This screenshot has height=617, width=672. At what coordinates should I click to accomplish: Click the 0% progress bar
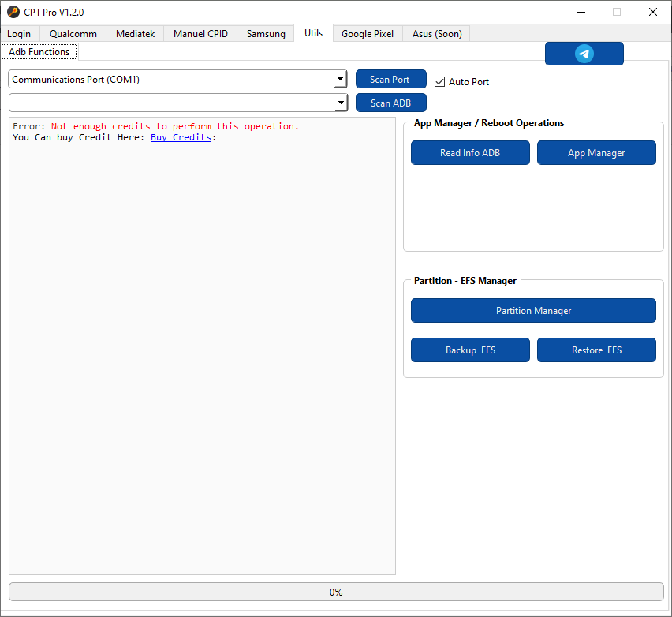336,592
